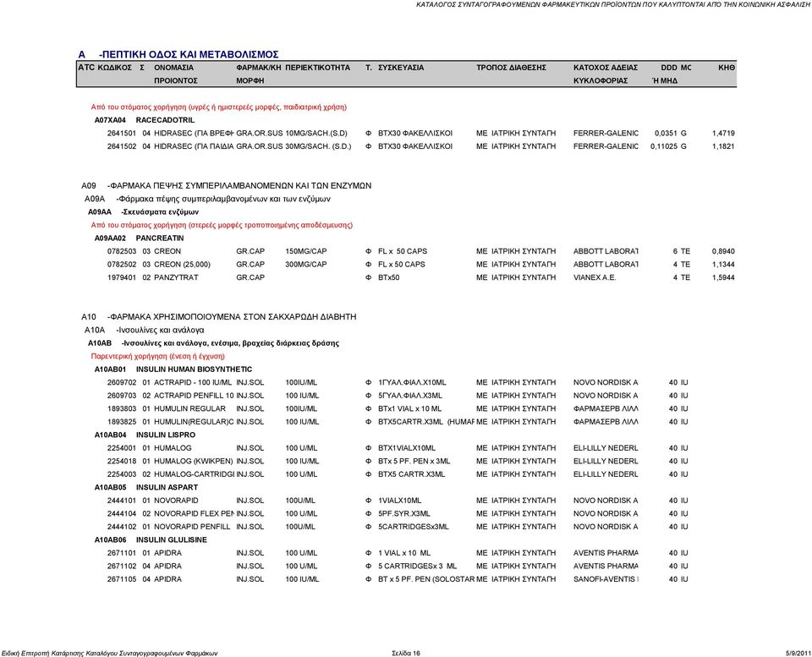Select product code "2609702"
Image resolution: width=812 pixels, height=657 pixels.
122,382
